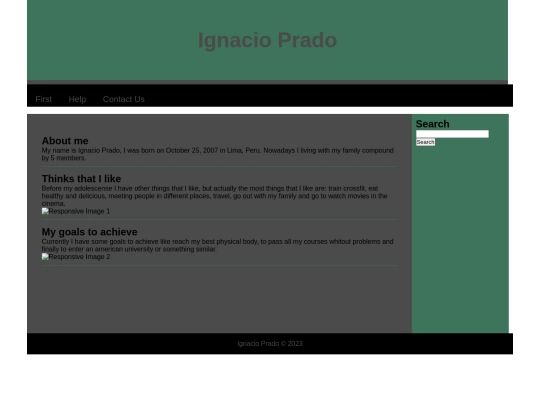The image size is (540, 405).
Task: Open the First navigation link
Action: (43, 99)
